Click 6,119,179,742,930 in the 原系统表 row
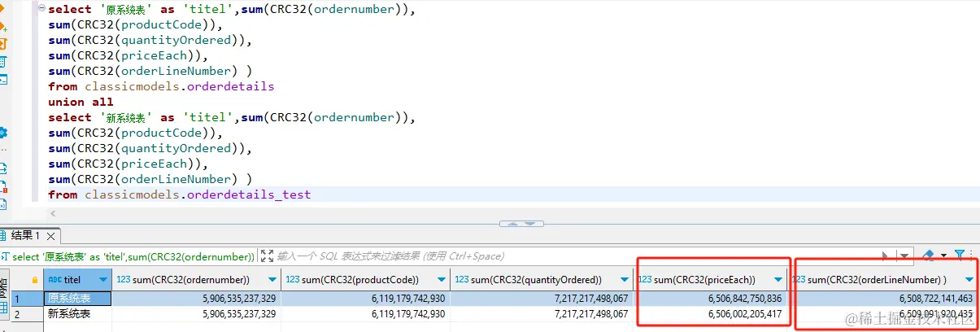 pos(365,299)
